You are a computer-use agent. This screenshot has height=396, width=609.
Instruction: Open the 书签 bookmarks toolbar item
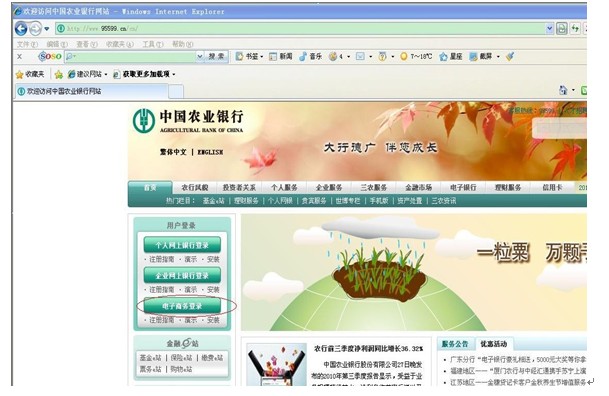pos(249,57)
